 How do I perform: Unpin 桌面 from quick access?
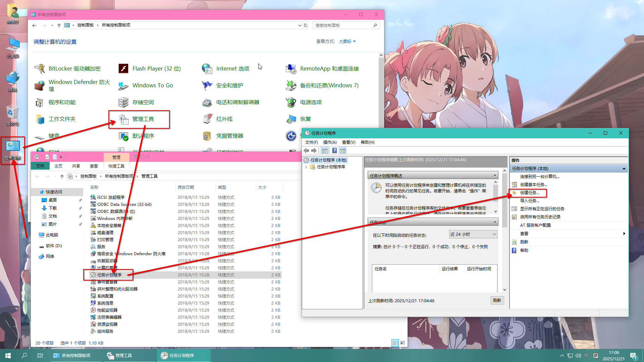click(80, 200)
